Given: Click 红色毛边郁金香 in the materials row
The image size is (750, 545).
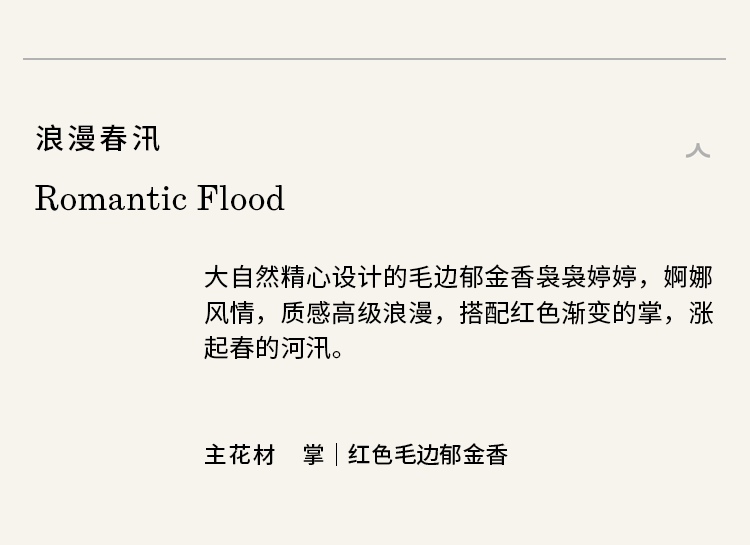Looking at the screenshot, I should (x=428, y=455).
